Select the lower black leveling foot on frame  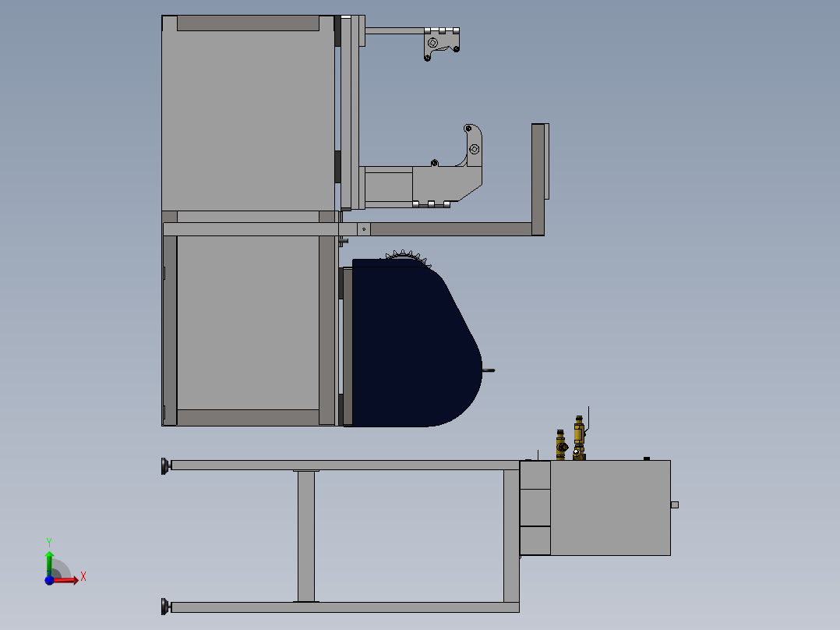165,607
